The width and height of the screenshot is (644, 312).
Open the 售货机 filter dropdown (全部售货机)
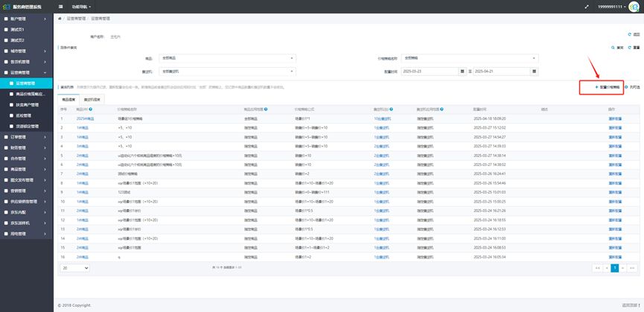(228, 71)
